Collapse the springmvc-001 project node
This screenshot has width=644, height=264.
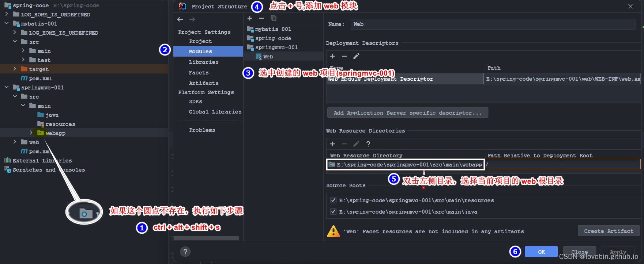[x=7, y=87]
